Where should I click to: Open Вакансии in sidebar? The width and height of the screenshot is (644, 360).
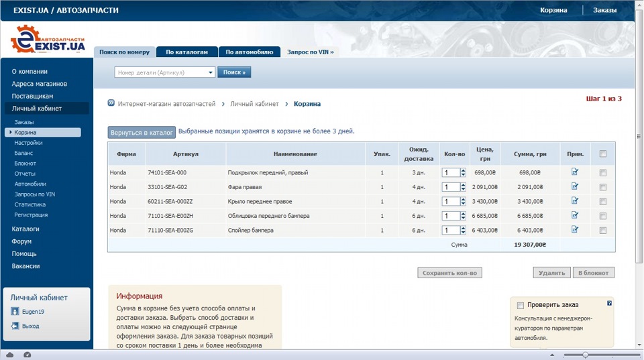click(25, 266)
